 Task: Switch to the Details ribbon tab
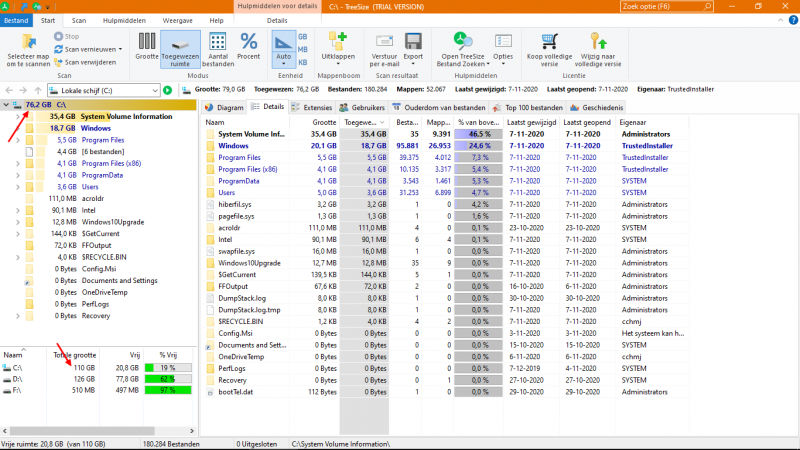coord(277,20)
